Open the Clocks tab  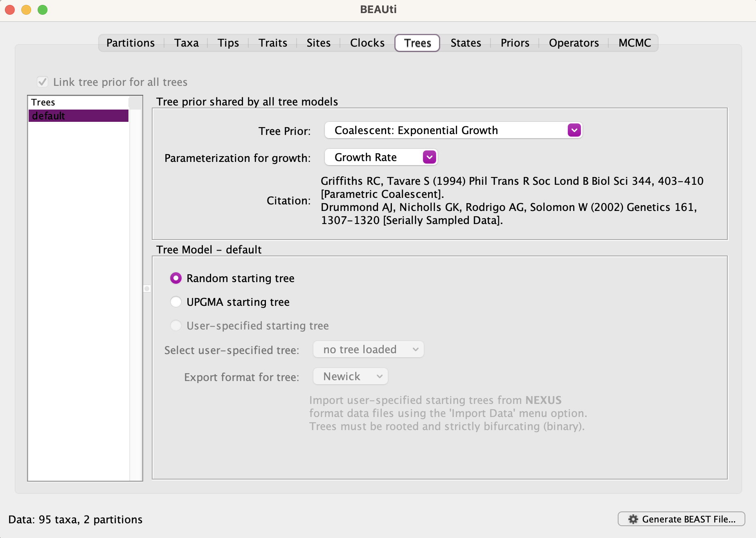coord(367,43)
